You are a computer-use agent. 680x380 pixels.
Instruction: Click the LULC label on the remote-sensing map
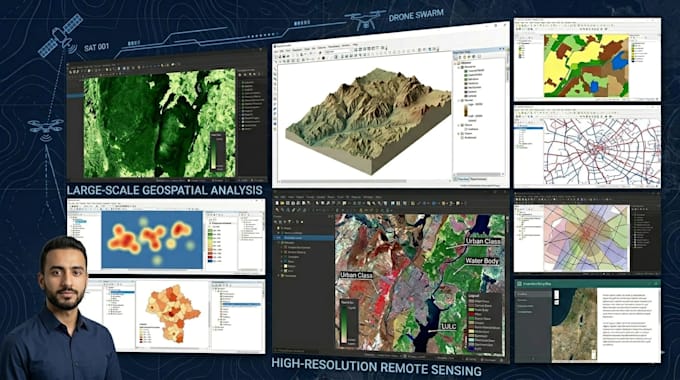pos(448,327)
